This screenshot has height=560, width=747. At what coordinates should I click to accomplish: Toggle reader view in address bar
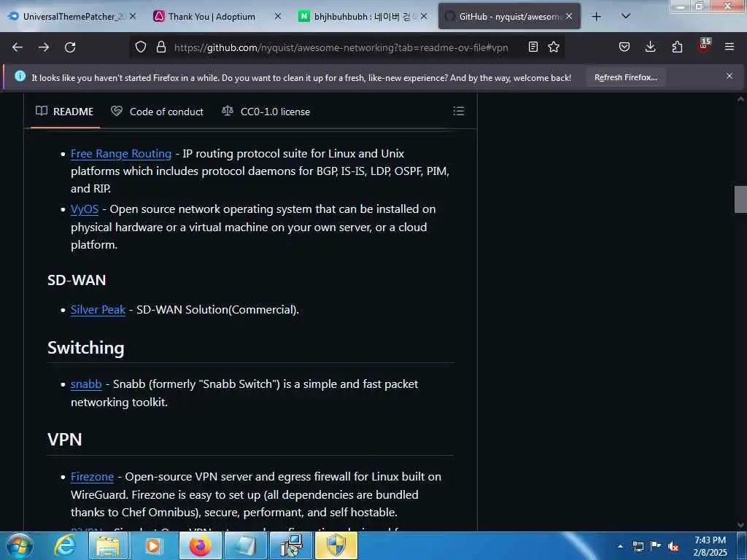click(533, 47)
